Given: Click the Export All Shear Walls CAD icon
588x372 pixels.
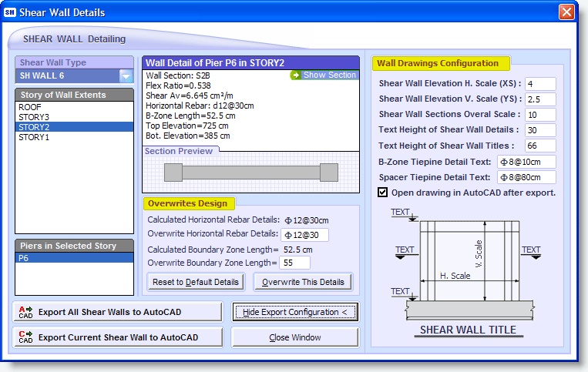Looking at the screenshot, I should (25, 312).
